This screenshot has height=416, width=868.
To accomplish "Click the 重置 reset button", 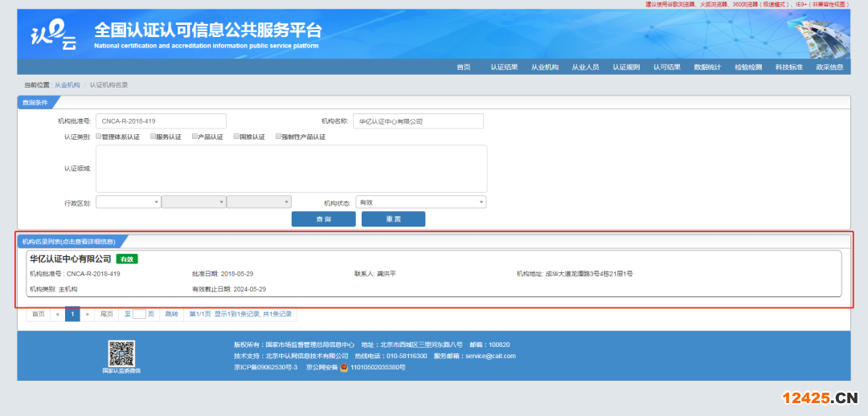I will (x=393, y=219).
